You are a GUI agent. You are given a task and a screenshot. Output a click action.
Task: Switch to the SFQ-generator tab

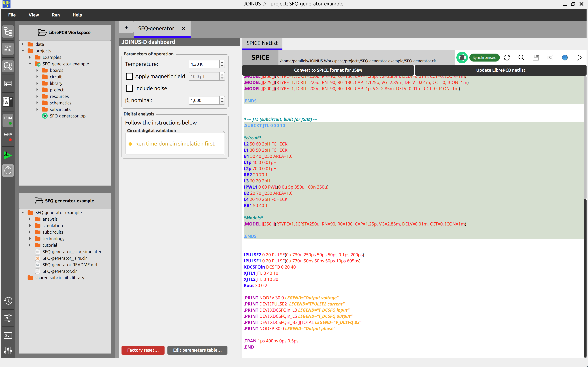156,28
